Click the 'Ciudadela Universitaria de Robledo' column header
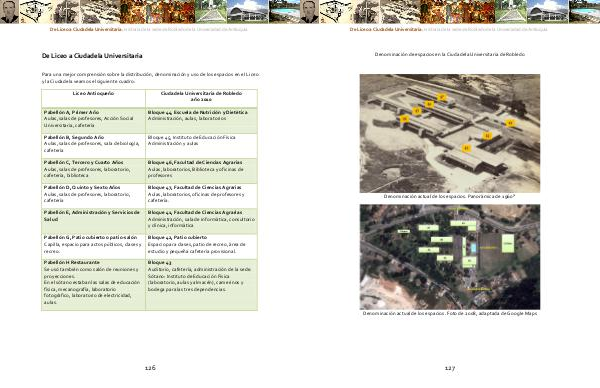Image resolution: width=600 pixels, height=388 pixels. click(201, 98)
